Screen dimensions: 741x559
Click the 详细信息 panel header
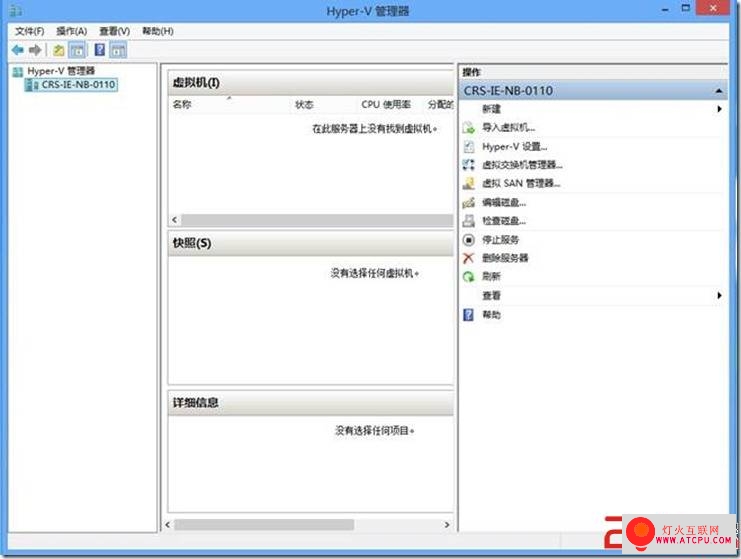click(x=310, y=403)
